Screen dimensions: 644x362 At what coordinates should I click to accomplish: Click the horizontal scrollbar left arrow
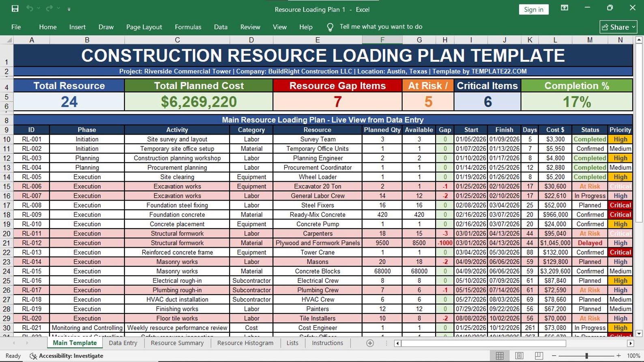tap(397, 343)
